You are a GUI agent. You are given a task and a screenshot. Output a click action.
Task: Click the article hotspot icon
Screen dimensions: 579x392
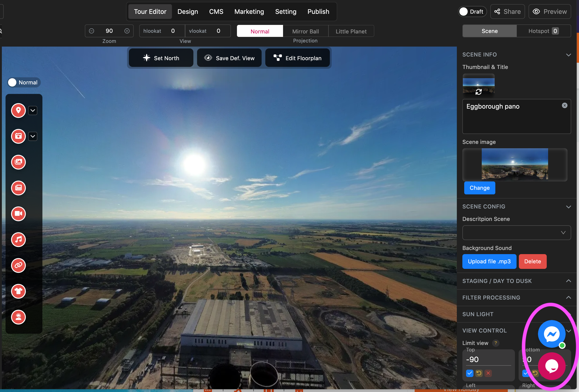(x=18, y=188)
